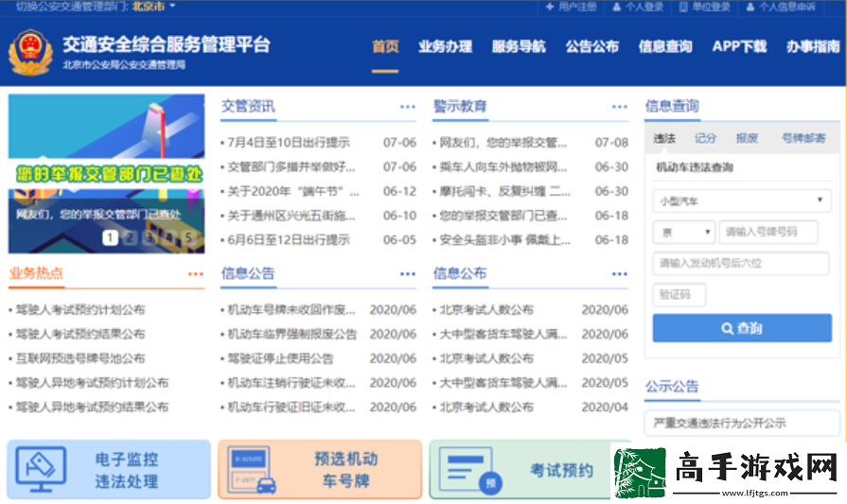847x504 pixels.
Task: Open 服务导航 navigation item
Action: coord(519,46)
